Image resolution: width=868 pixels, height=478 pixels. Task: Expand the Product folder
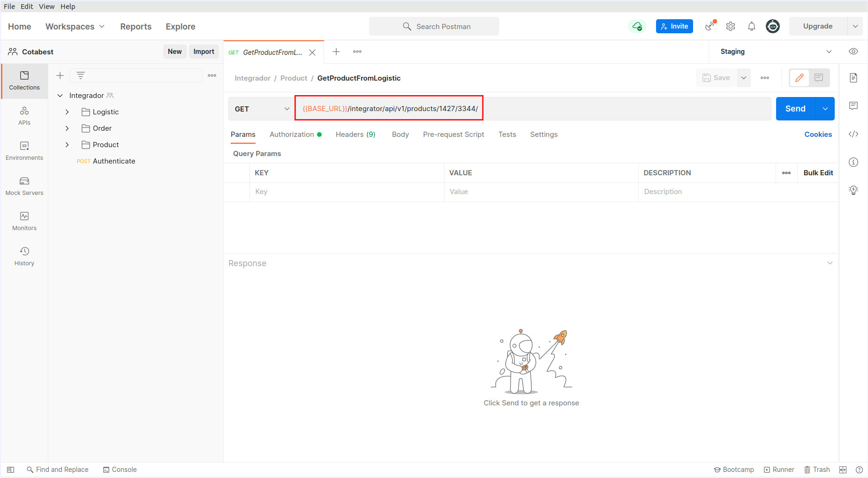67,145
